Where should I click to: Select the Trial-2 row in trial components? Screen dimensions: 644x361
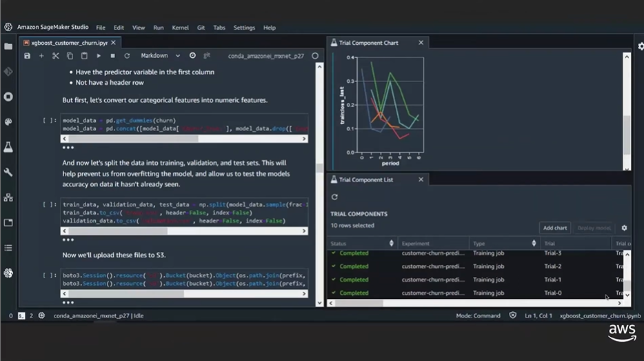pyautogui.click(x=475, y=266)
